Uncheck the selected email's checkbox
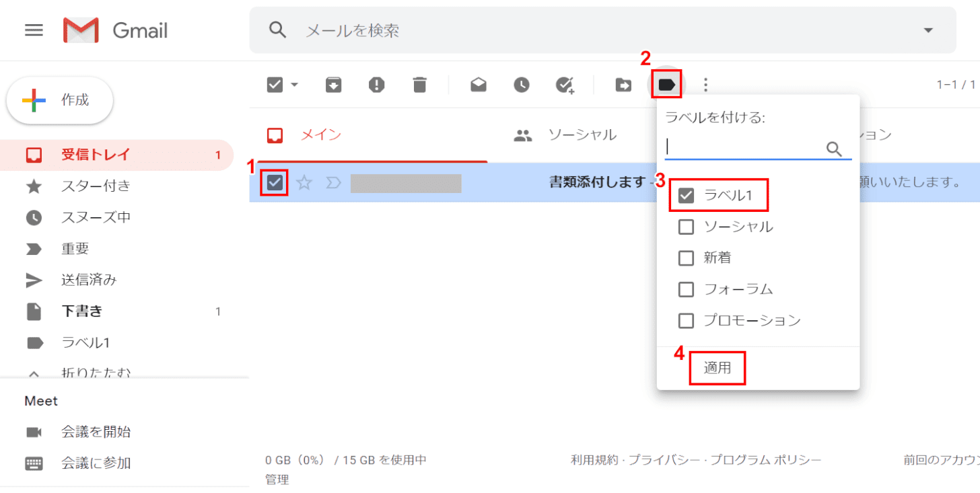Screen dimensions: 980x493 point(275,182)
